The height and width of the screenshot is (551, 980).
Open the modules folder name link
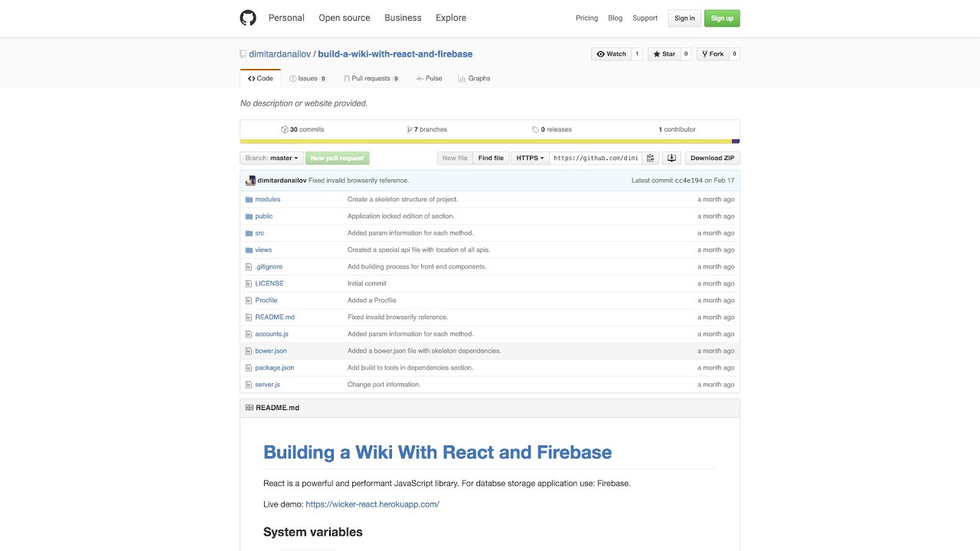click(268, 200)
